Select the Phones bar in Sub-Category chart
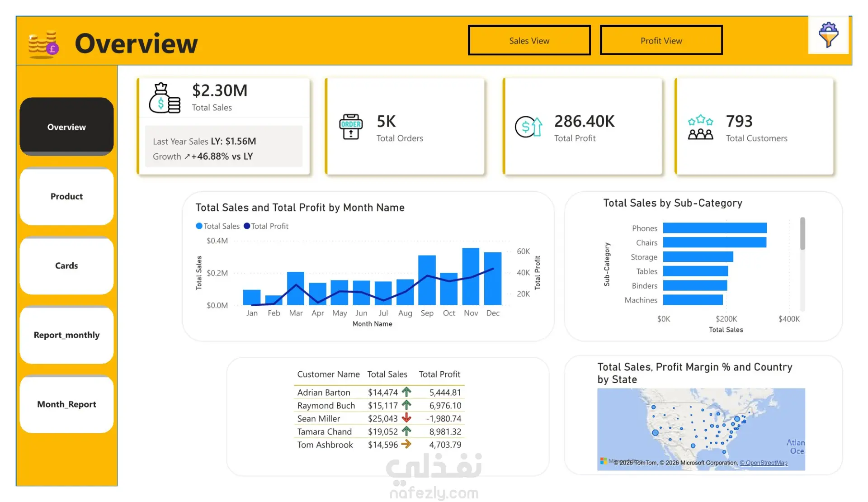 (715, 228)
